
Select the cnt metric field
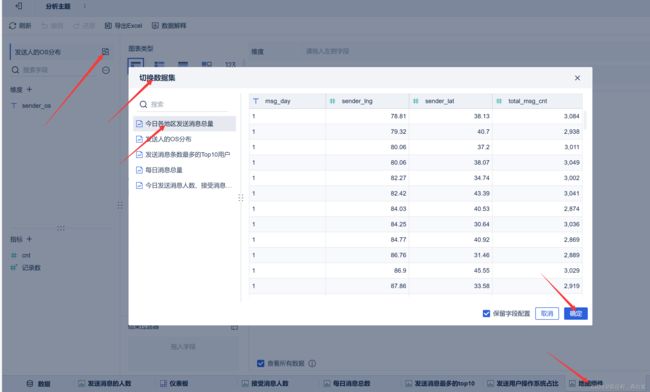[x=26, y=255]
